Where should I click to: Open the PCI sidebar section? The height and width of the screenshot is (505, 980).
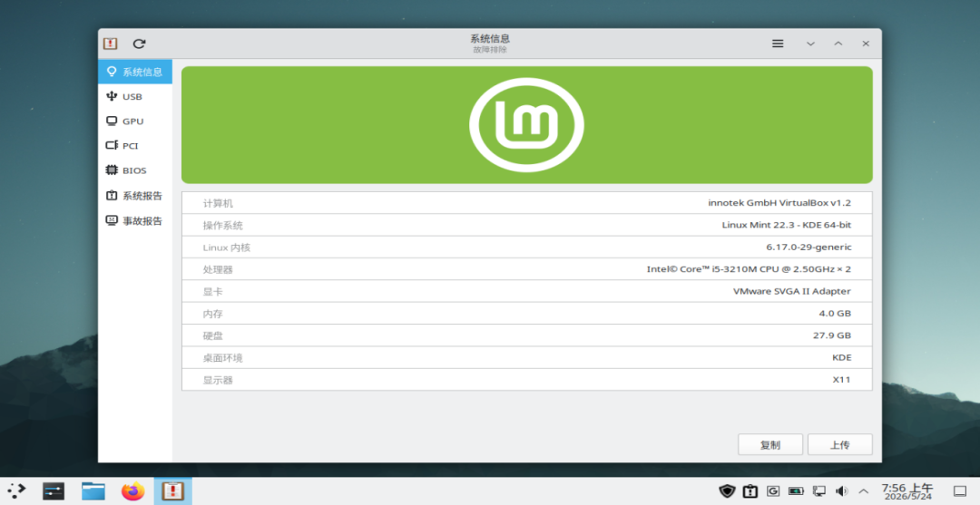135,145
